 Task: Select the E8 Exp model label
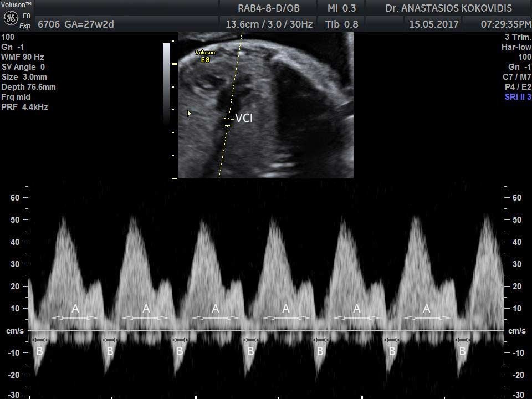(25, 21)
